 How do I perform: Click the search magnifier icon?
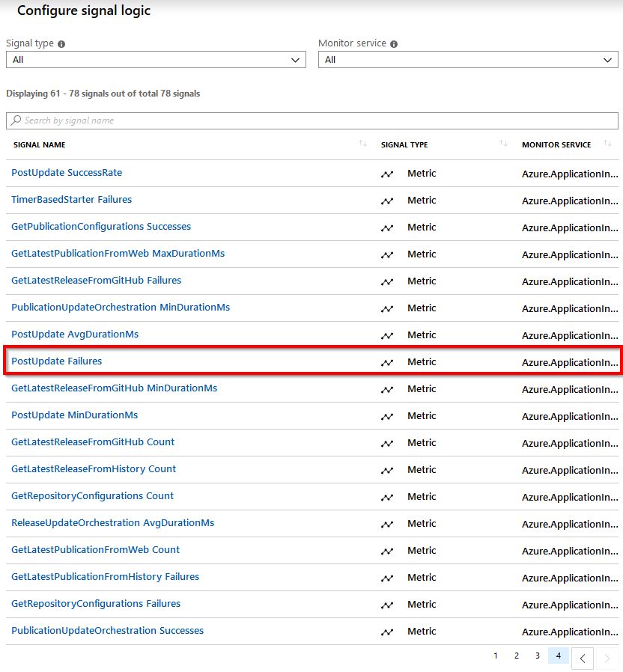[16, 120]
